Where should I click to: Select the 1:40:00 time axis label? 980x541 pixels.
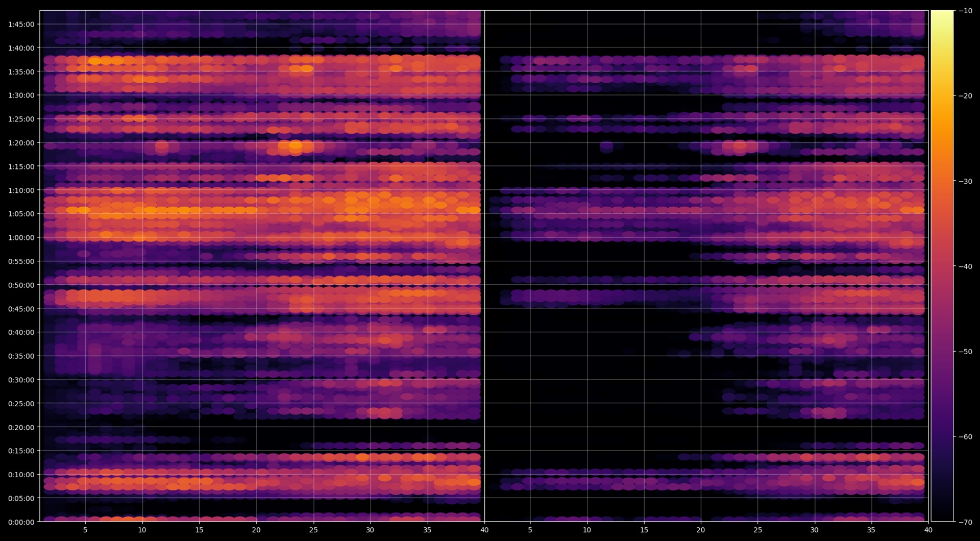[x=21, y=48]
